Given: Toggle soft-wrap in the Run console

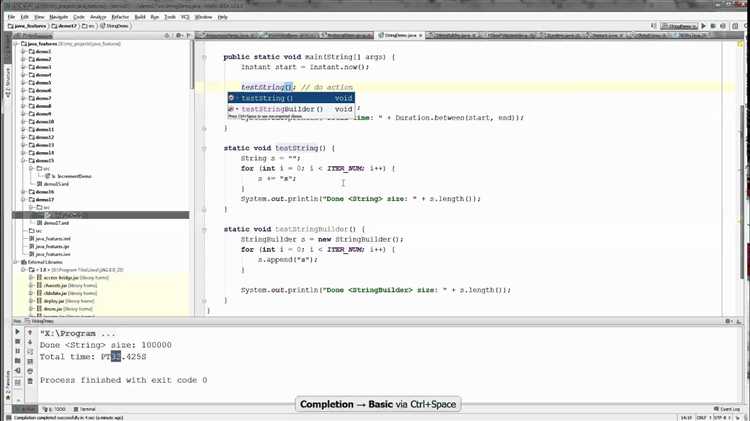Looking at the screenshot, I should coord(30,352).
